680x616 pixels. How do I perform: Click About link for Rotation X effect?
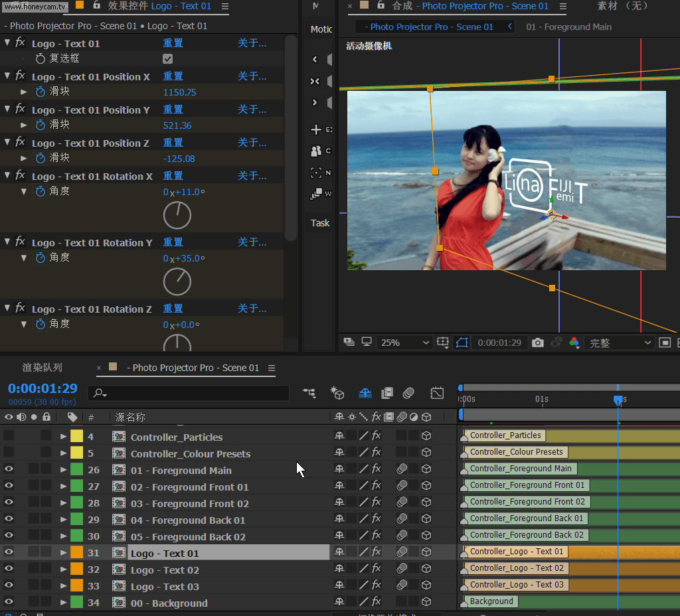[252, 176]
